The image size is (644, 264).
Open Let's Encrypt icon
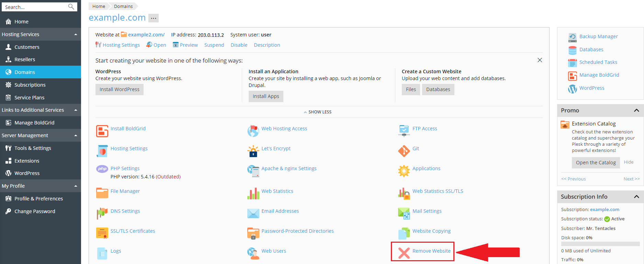coord(253,151)
